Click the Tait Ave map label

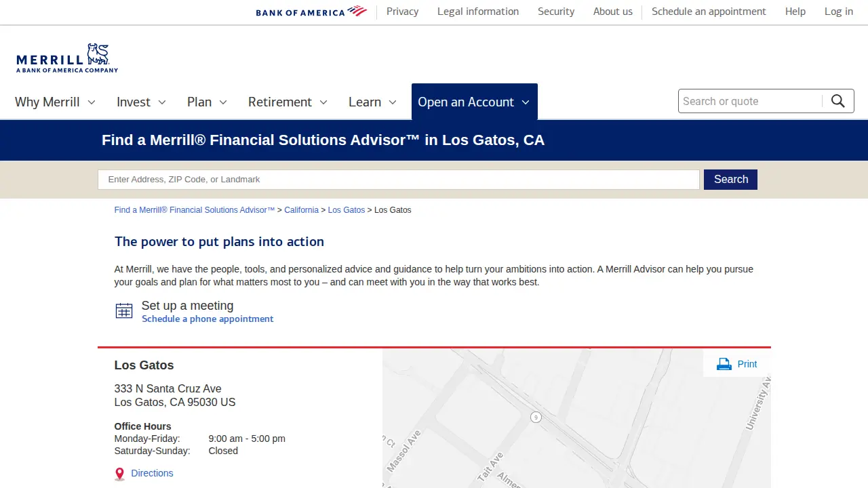click(490, 466)
